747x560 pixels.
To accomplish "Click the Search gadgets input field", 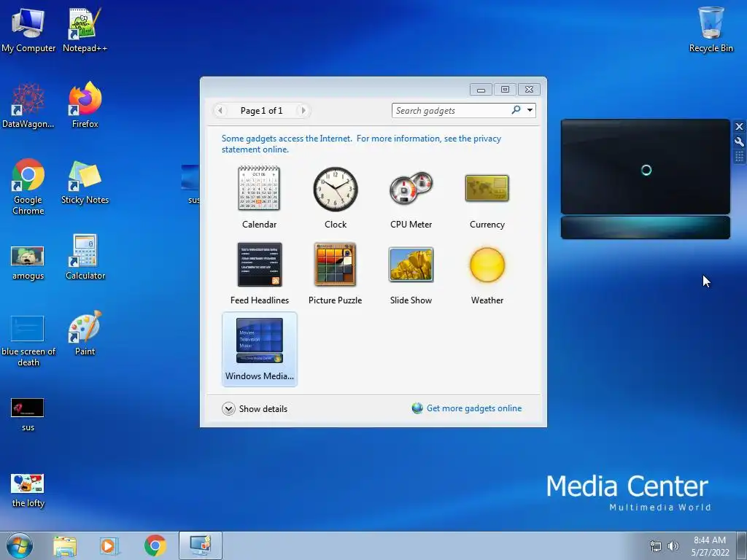I will click(451, 111).
